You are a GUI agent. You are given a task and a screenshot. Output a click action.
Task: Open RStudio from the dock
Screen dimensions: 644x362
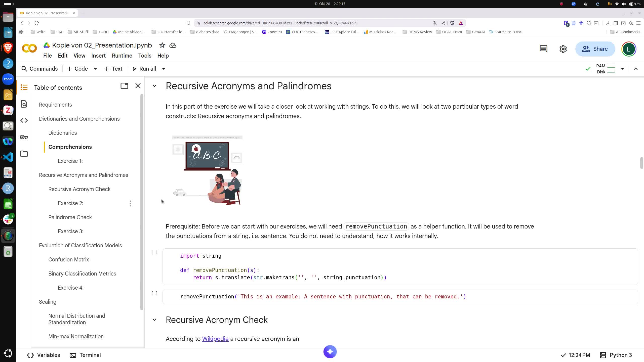coord(8,188)
